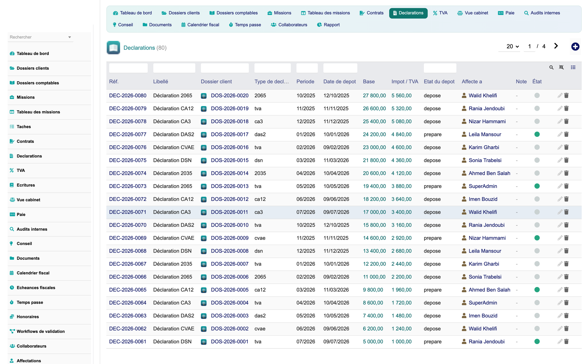Edit row DEC-2026-0064 with pencil icon
The height and width of the screenshot is (364, 588).
[560, 303]
